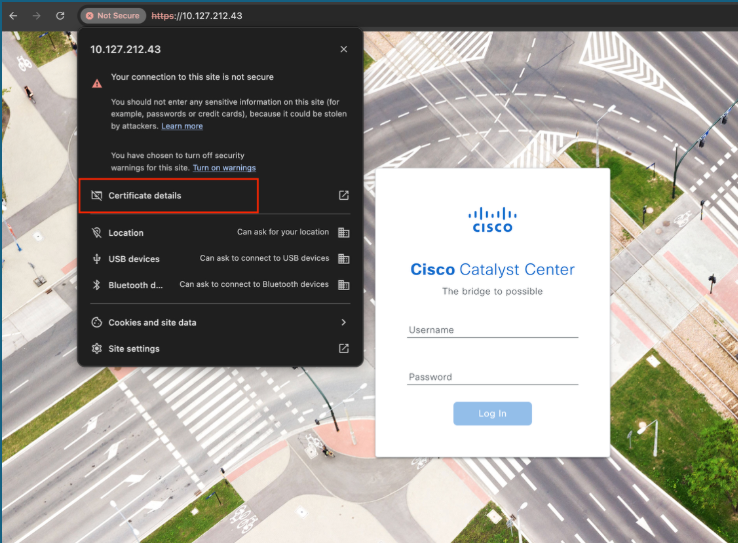738x543 pixels.
Task: Click the USB devices icon
Action: pos(96,259)
